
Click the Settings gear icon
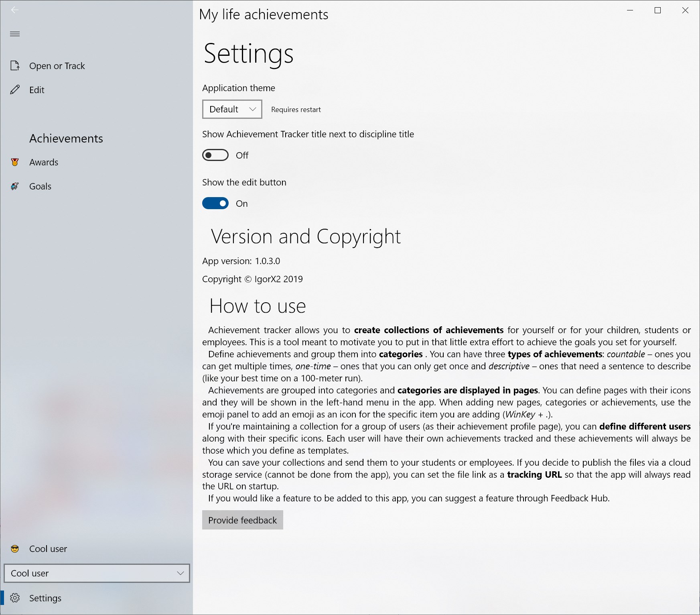point(15,598)
